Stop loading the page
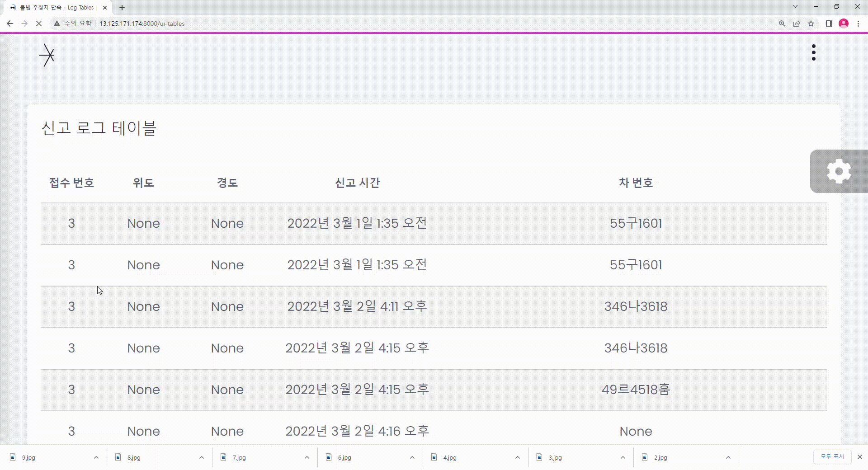The height and width of the screenshot is (470, 868). pyautogui.click(x=39, y=23)
